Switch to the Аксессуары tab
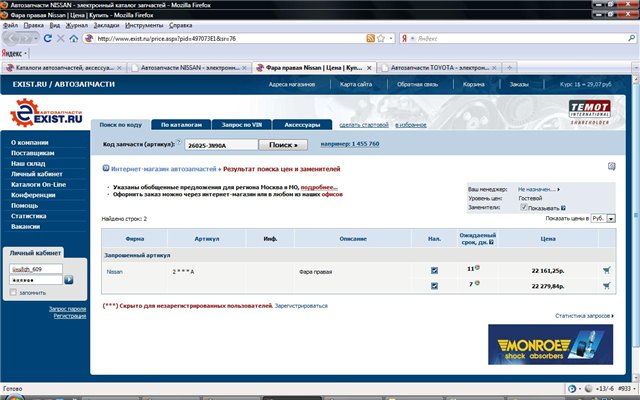Screen dimensions: 640x400 pos(302,125)
